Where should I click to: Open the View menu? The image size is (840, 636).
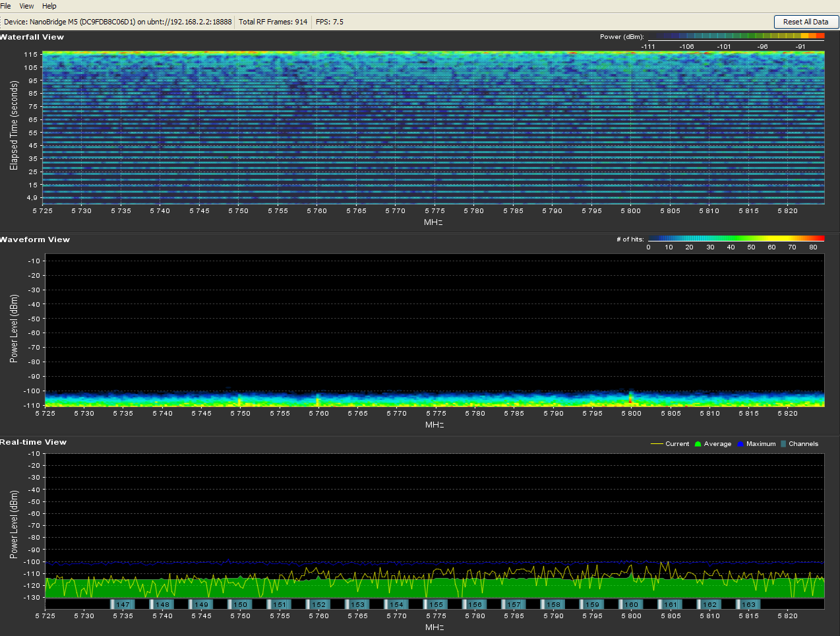tap(26, 6)
